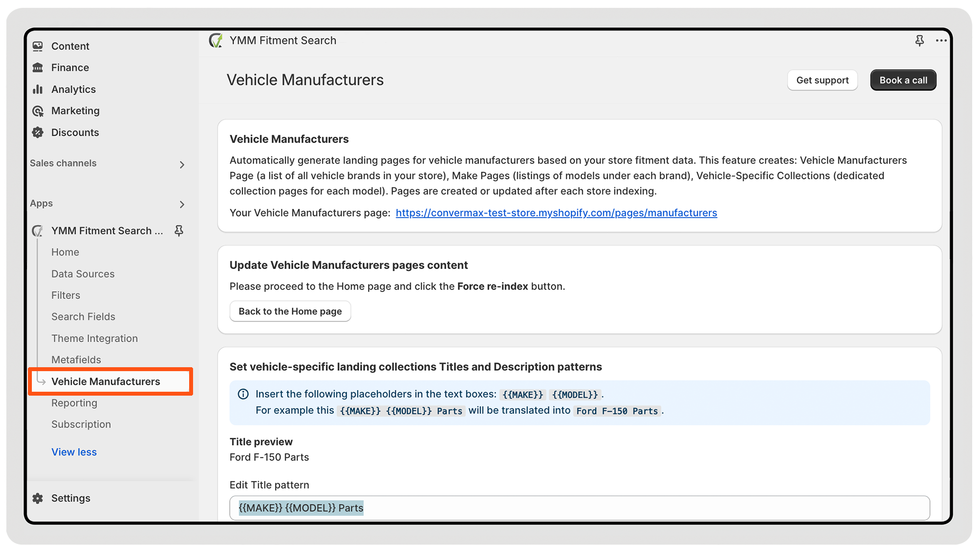Go to Theme Integration page
Image resolution: width=980 pixels, height=554 pixels.
(95, 338)
